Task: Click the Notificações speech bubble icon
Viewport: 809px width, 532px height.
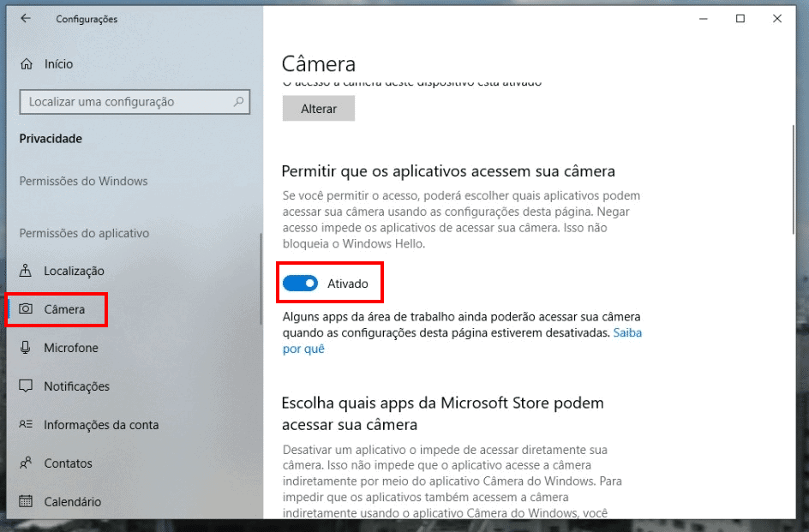Action: coord(26,386)
